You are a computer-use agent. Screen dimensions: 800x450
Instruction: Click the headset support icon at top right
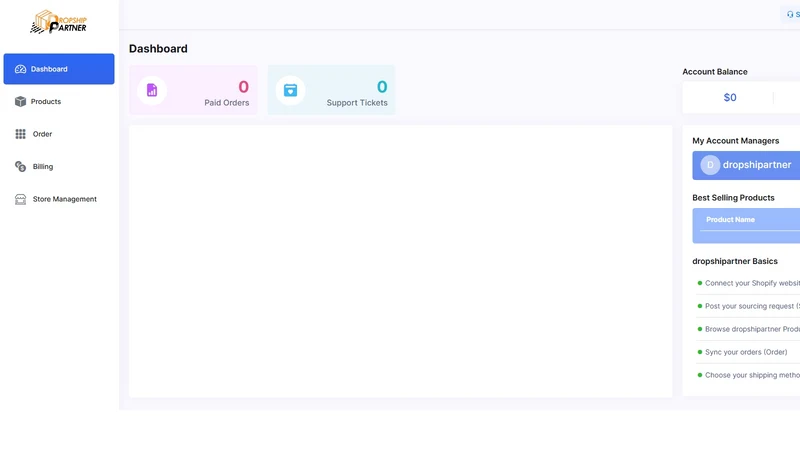[x=790, y=15]
